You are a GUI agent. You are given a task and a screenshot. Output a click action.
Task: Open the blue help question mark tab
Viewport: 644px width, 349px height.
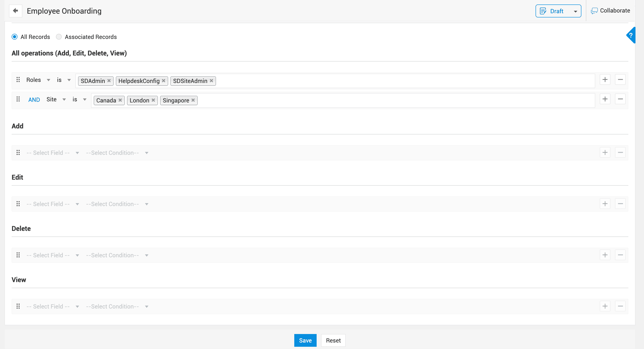pos(631,35)
